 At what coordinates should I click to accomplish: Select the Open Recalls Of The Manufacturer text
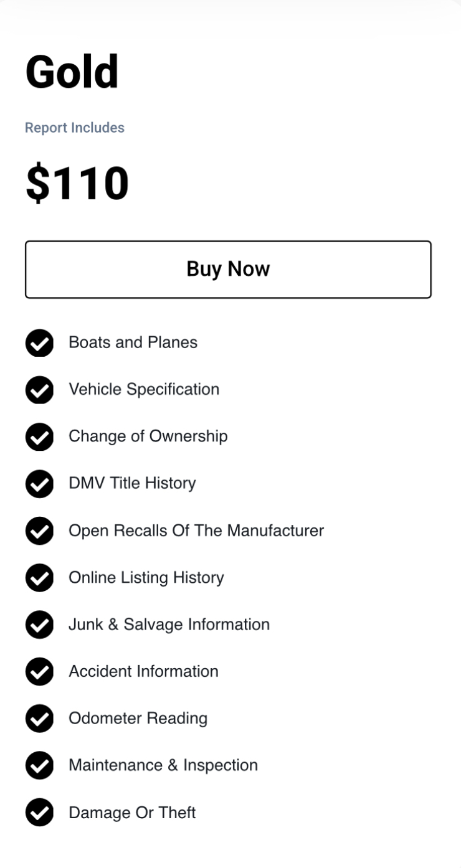point(196,531)
